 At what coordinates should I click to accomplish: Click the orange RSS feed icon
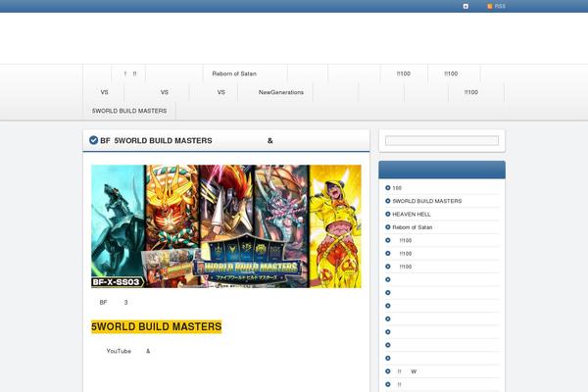point(489,7)
